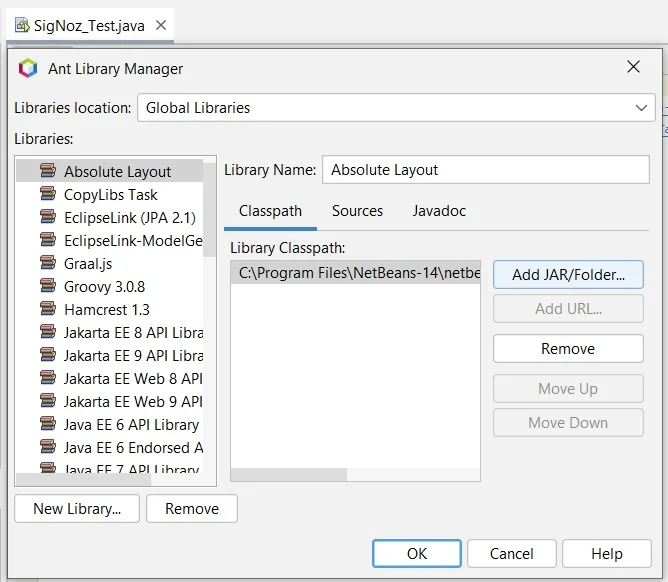The height and width of the screenshot is (582, 668).
Task: Select Jakarta EE Web 9 API entry
Action: (x=109, y=401)
